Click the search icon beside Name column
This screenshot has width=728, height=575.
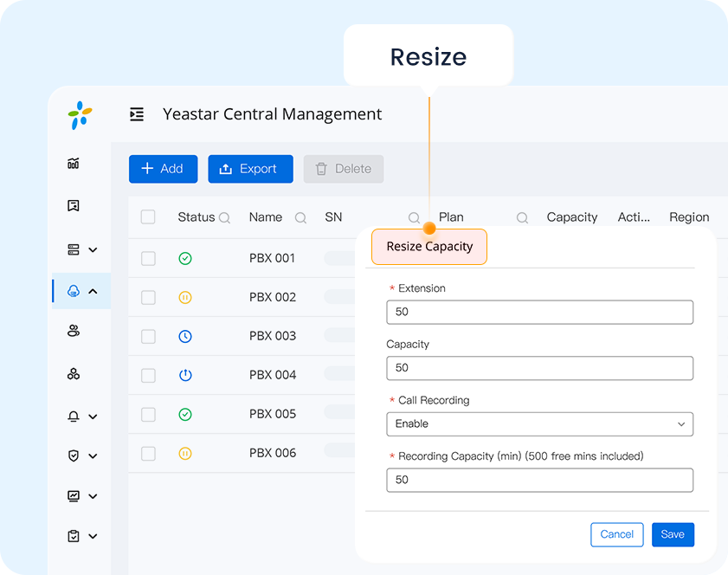300,218
